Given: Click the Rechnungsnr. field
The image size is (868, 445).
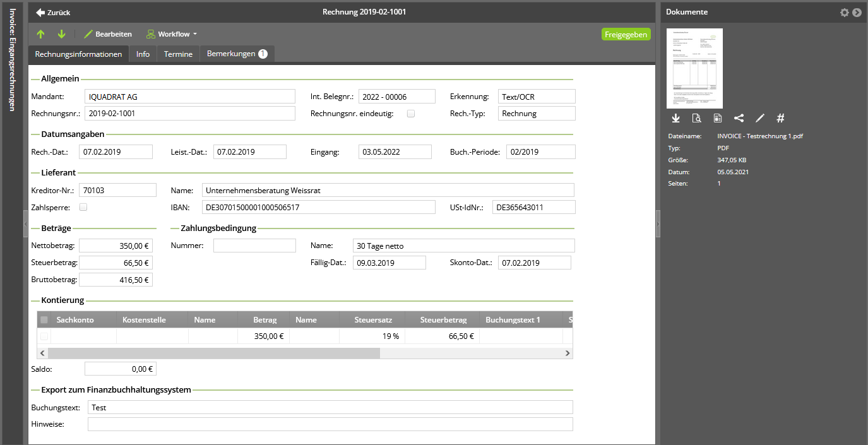Looking at the screenshot, I should (189, 114).
